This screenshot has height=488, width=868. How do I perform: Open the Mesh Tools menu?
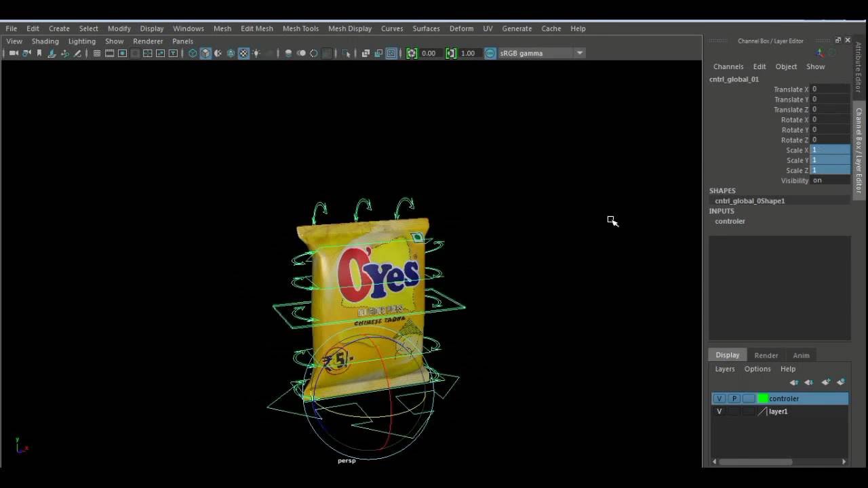[300, 28]
